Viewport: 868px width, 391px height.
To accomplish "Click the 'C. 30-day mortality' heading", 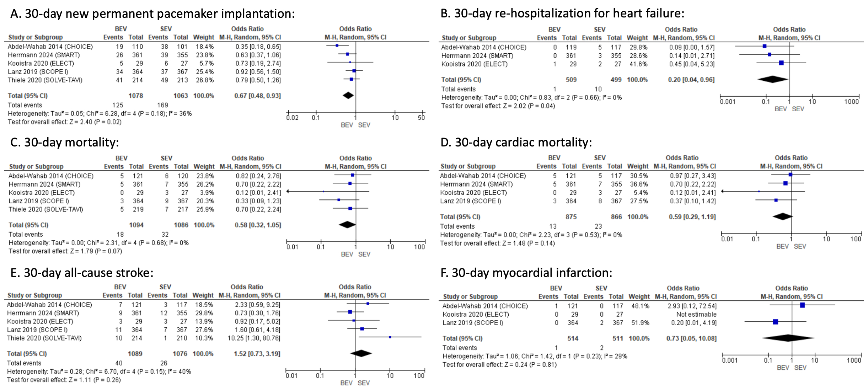I will pyautogui.click(x=65, y=142).
